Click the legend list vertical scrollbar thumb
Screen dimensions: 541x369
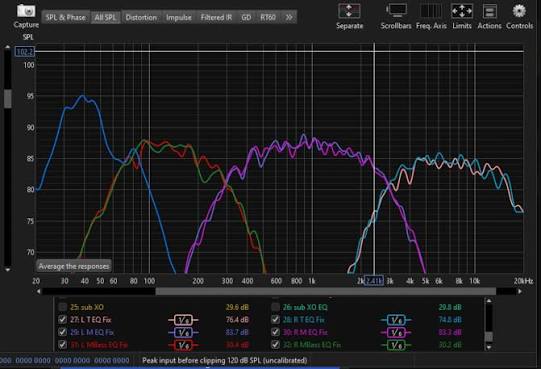489,336
